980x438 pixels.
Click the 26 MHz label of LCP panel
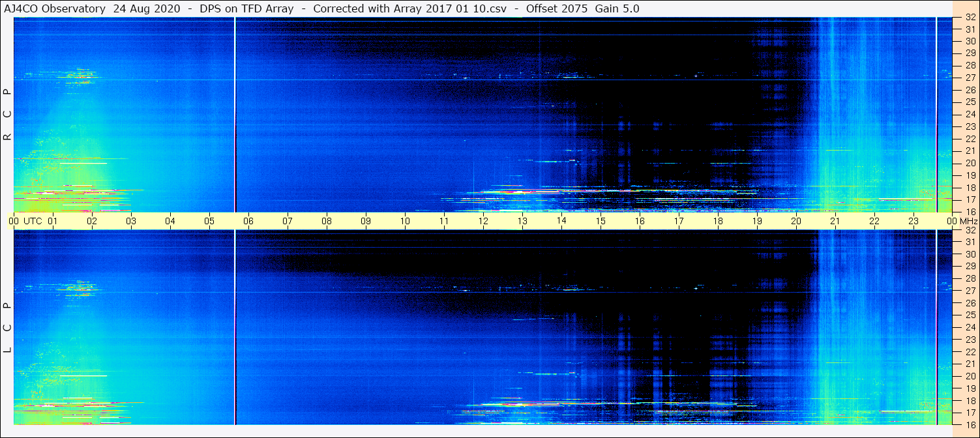(x=970, y=303)
